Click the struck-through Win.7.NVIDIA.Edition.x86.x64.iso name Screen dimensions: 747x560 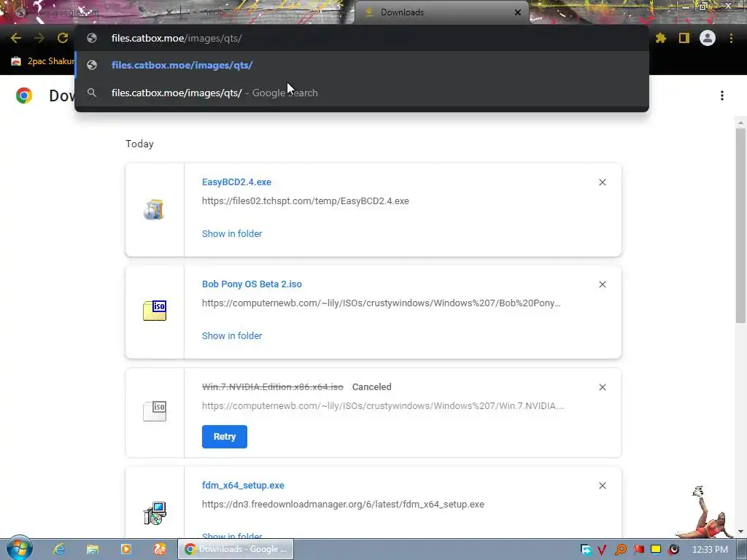pos(273,386)
